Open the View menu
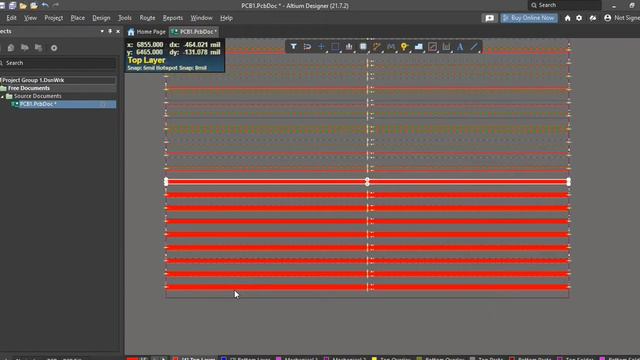The image size is (640, 360). click(x=30, y=18)
